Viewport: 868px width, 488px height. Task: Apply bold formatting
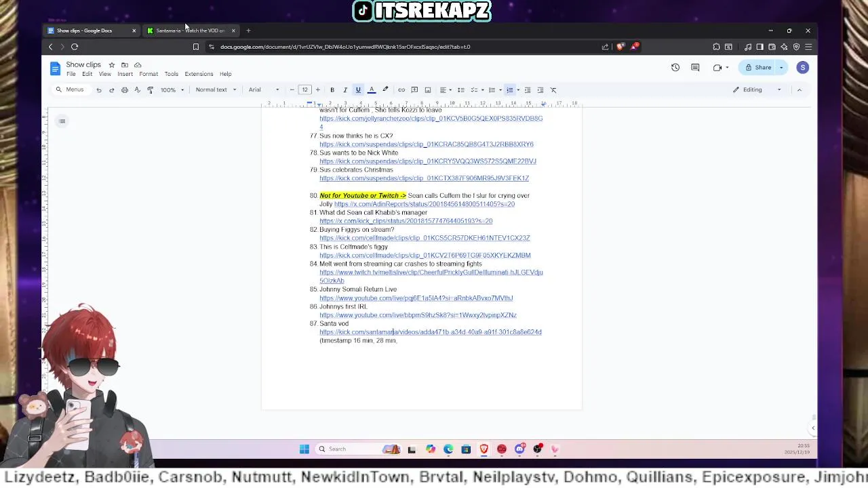[x=332, y=90]
